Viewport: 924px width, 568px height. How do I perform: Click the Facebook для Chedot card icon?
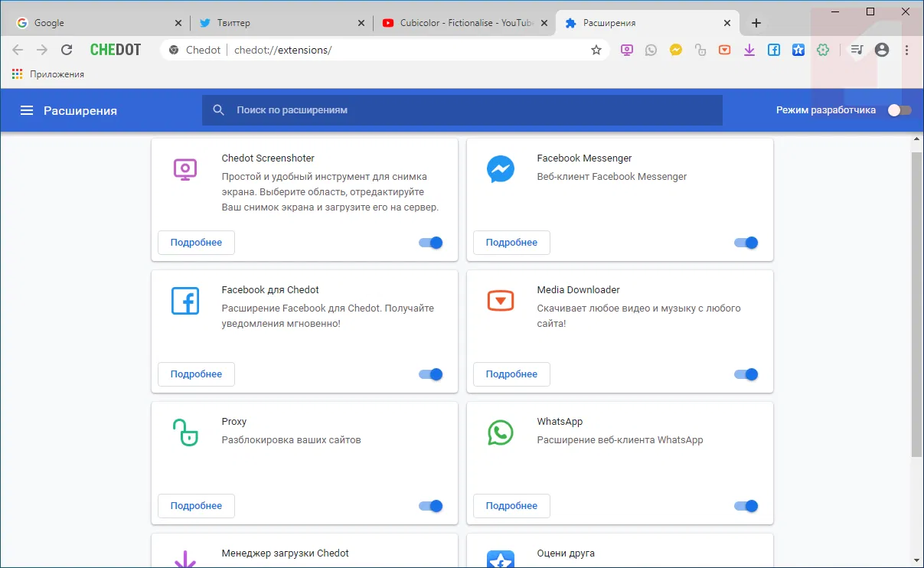(x=184, y=302)
